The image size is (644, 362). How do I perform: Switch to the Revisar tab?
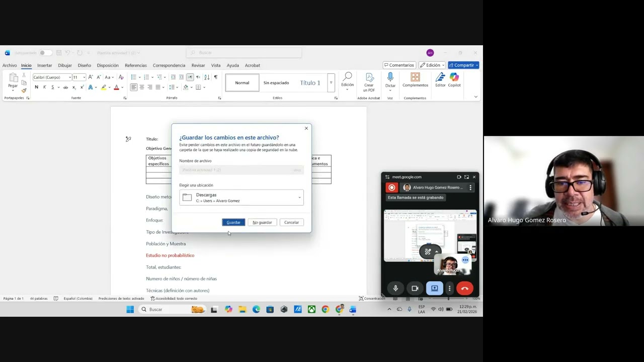(x=198, y=65)
